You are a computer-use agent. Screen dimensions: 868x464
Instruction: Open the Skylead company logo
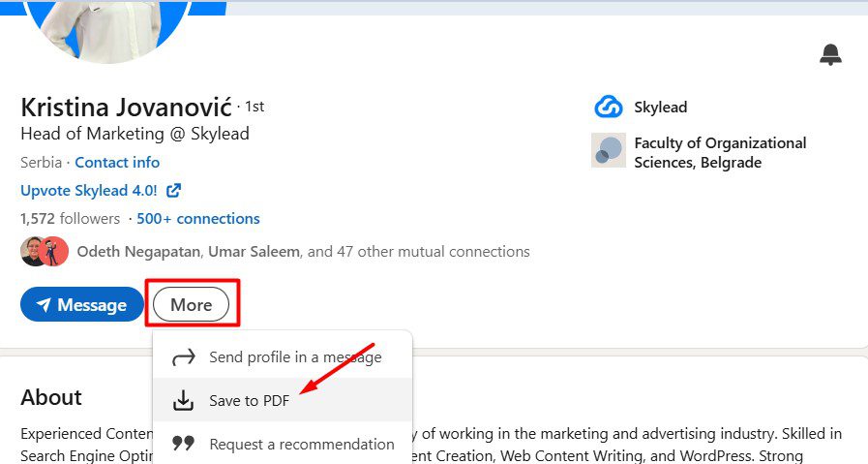[x=609, y=107]
